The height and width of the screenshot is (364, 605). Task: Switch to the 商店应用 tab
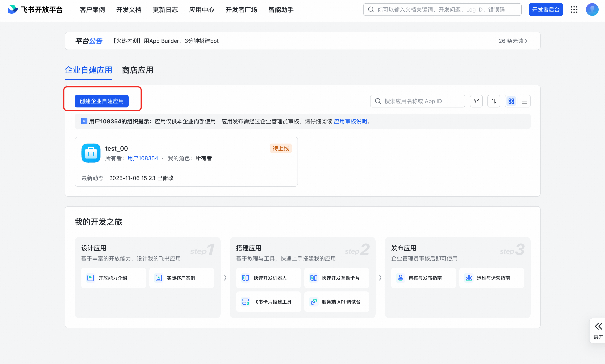137,70
